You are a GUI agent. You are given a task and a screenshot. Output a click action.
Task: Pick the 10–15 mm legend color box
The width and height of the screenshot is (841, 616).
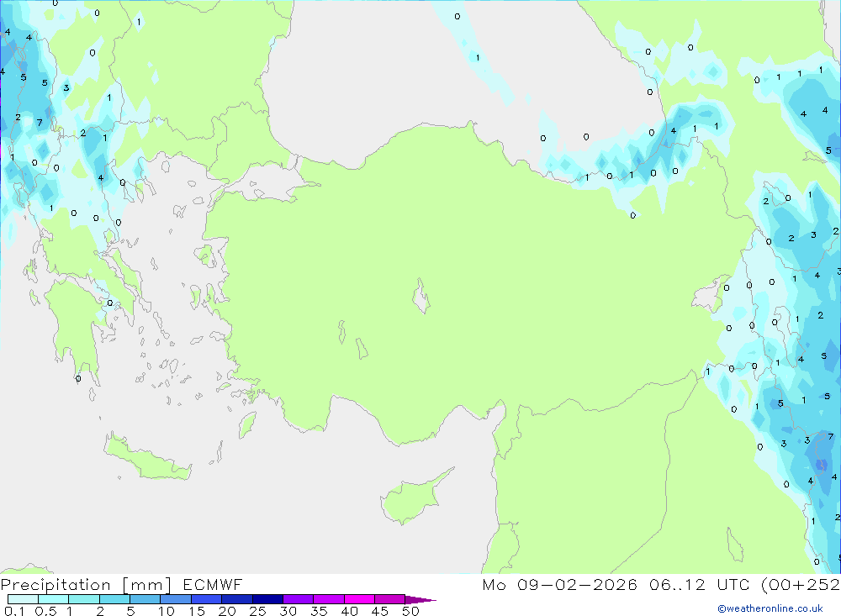click(176, 599)
